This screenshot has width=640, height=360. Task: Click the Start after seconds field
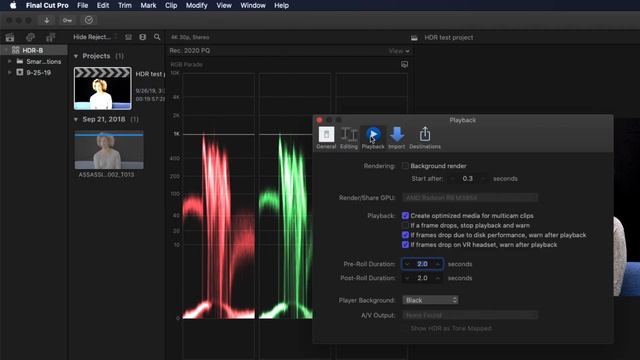pos(468,179)
